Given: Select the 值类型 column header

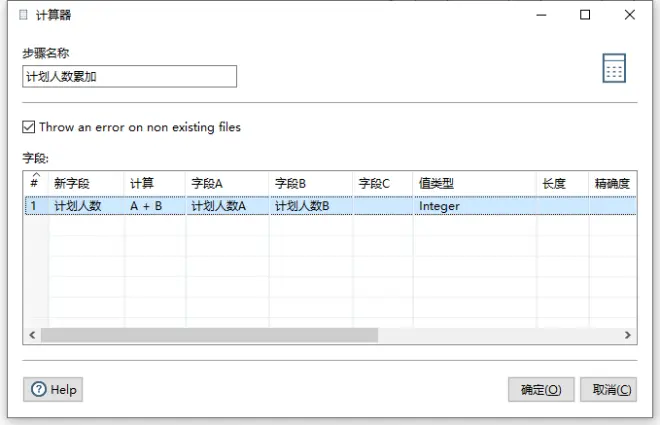Looking at the screenshot, I should point(474,183).
